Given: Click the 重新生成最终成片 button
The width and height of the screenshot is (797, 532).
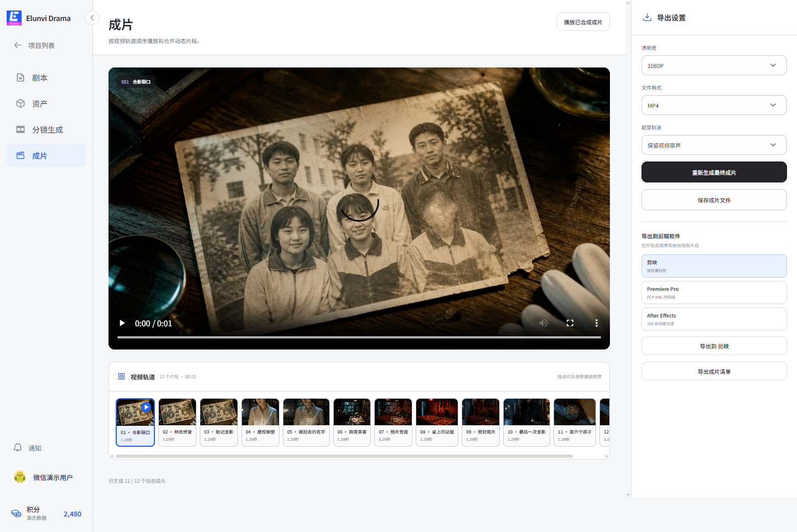Looking at the screenshot, I should (x=714, y=172).
